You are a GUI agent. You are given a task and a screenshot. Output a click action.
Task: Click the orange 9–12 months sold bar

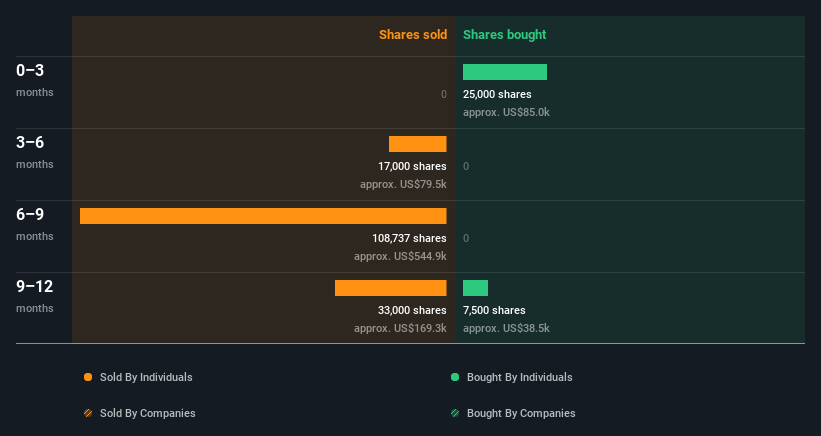coord(391,288)
